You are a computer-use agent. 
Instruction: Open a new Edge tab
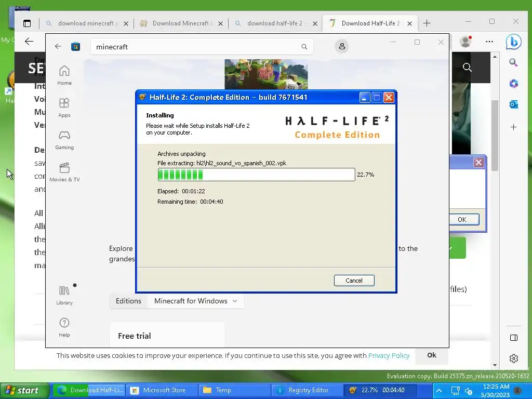(x=427, y=23)
